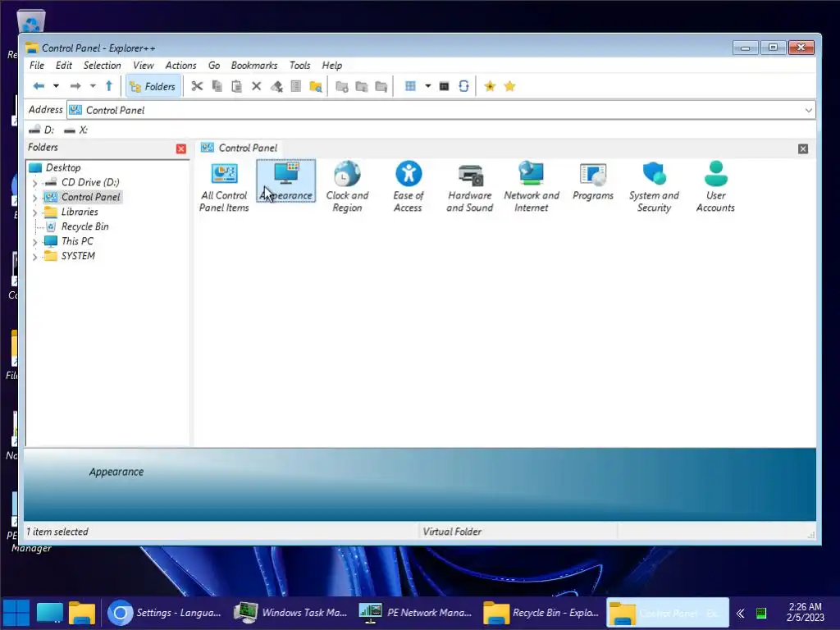
Task: Select All Control Panel Items icon
Action: [224, 187]
